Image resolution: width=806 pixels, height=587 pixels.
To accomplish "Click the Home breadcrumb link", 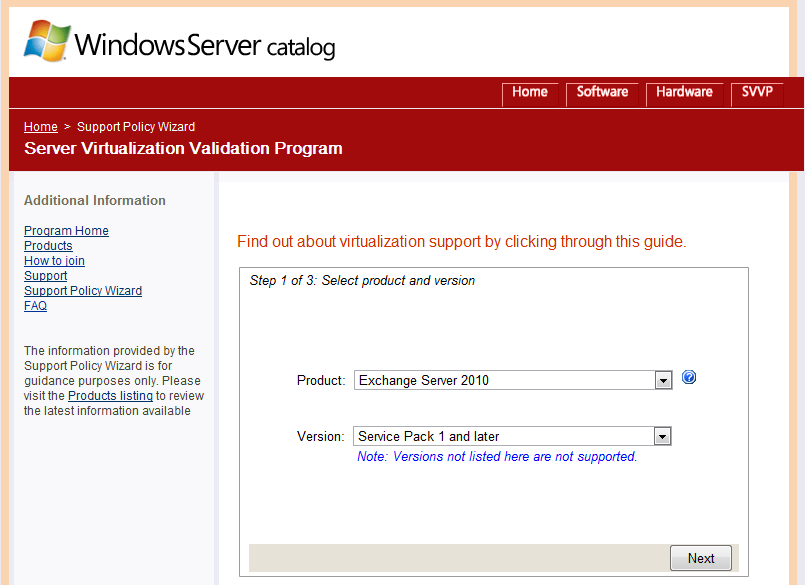I will click(40, 127).
